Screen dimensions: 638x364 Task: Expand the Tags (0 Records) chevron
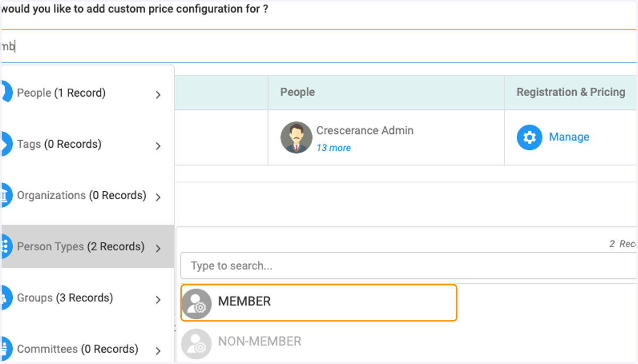point(158,146)
